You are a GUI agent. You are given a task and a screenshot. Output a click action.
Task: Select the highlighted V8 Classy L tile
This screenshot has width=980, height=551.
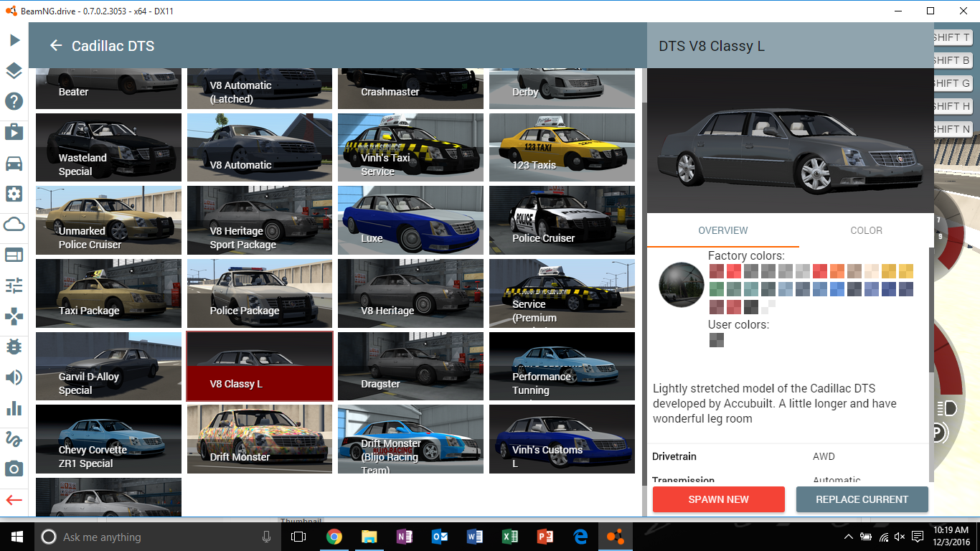pyautogui.click(x=260, y=366)
